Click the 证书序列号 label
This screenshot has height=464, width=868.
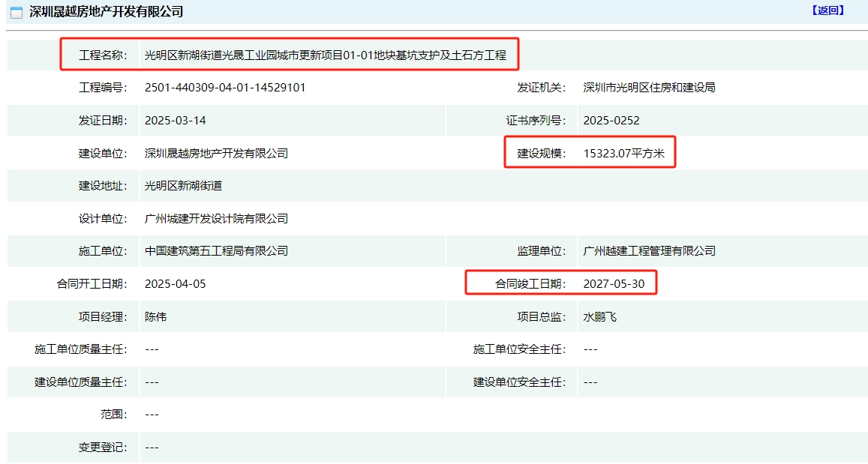tap(536, 121)
